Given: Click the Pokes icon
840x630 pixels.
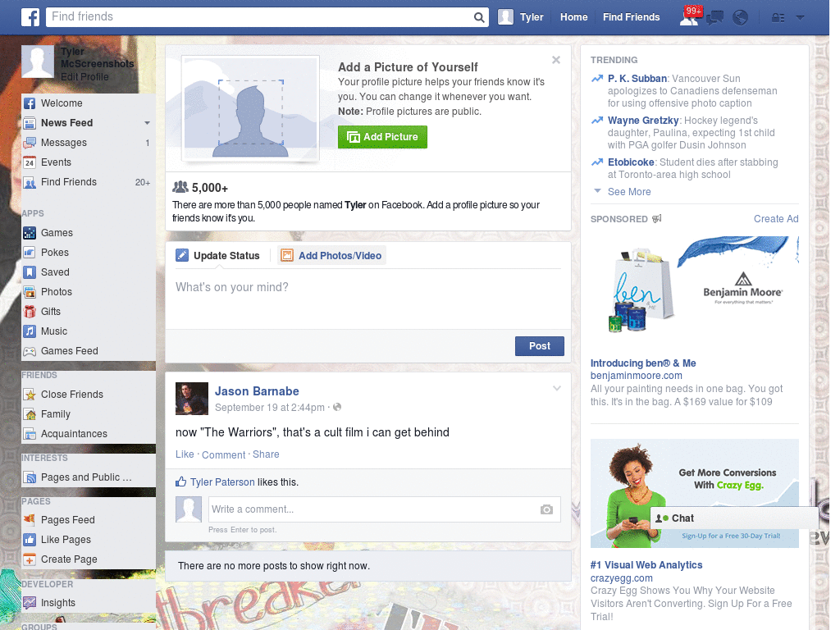Looking at the screenshot, I should [x=30, y=253].
